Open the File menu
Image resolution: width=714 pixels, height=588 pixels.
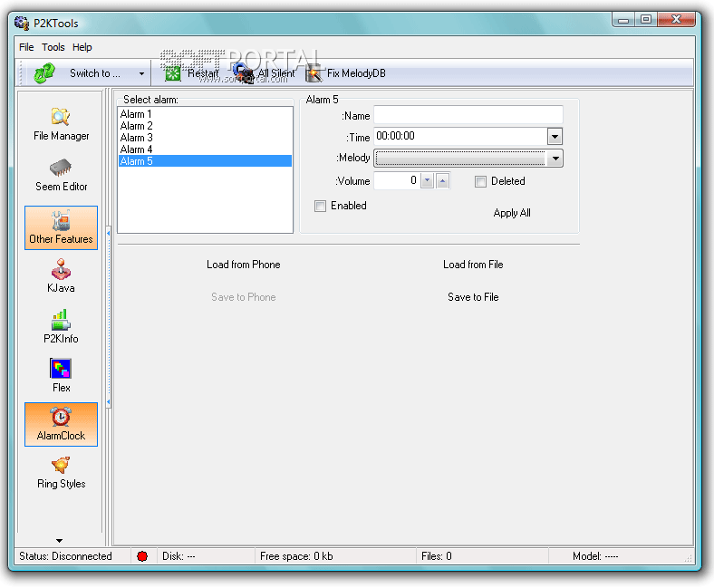pyautogui.click(x=26, y=47)
